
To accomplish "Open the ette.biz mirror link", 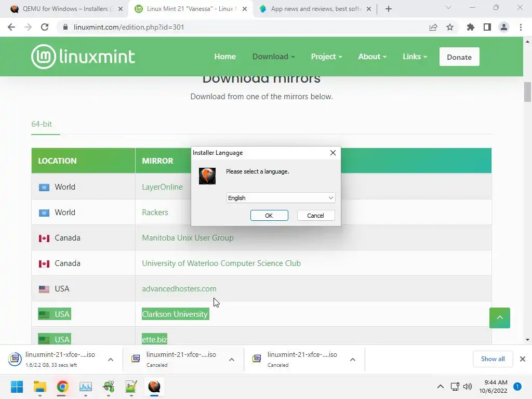I will pos(154,339).
